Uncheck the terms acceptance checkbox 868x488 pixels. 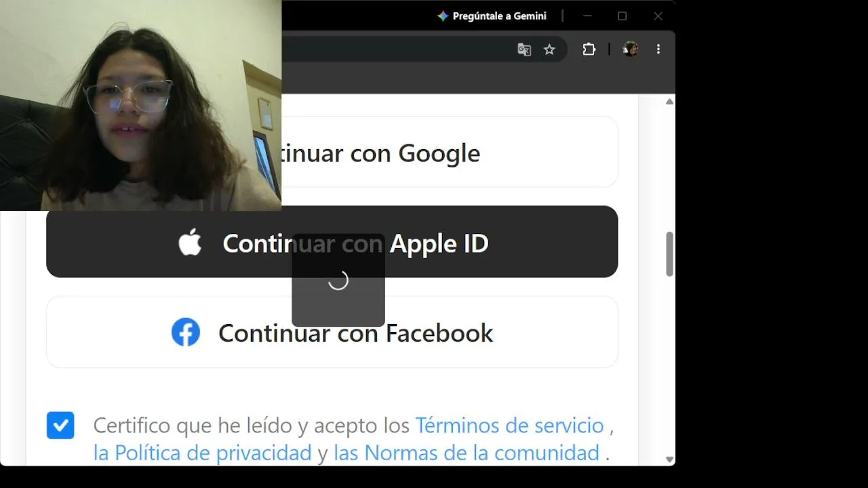pos(60,426)
